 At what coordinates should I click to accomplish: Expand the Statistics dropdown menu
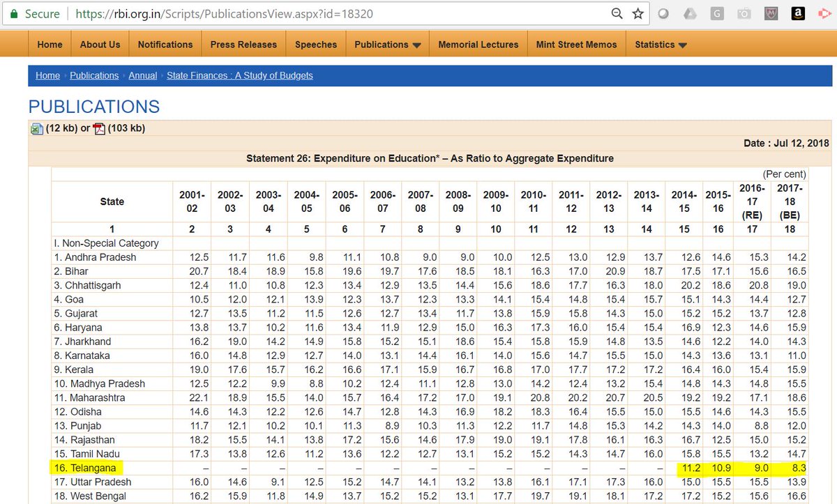click(x=661, y=44)
